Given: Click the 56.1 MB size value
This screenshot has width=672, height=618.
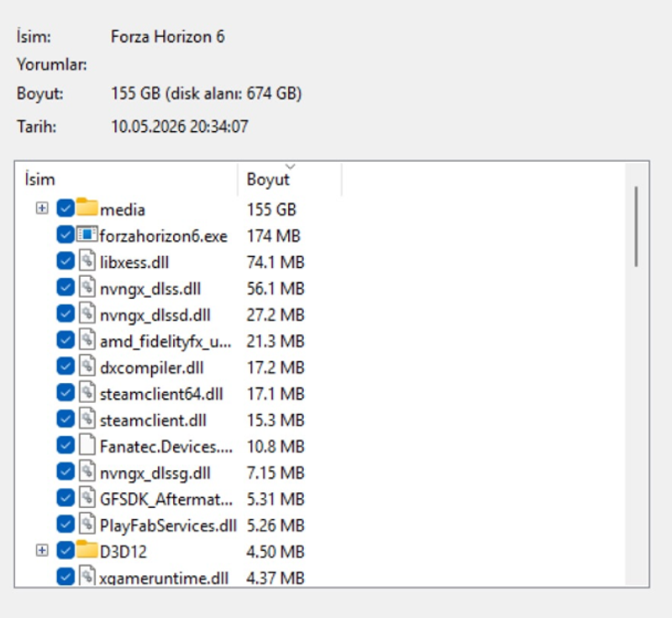Looking at the screenshot, I should [276, 289].
